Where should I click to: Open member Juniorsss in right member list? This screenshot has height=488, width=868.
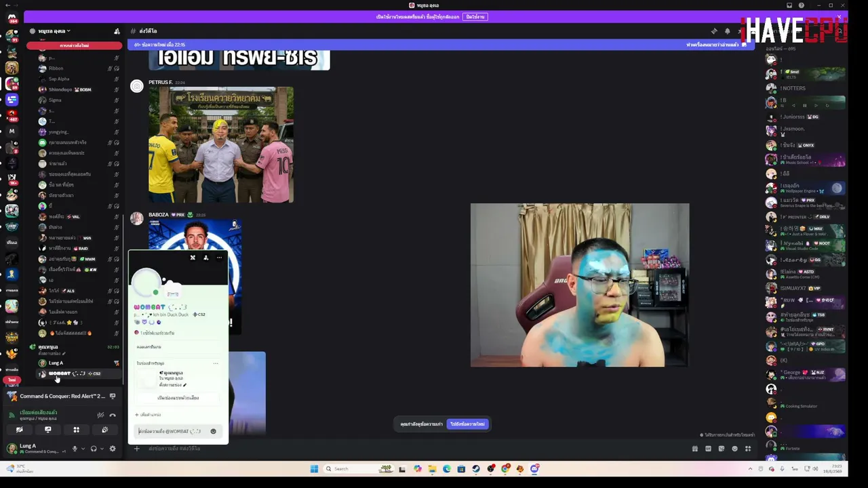(x=806, y=117)
